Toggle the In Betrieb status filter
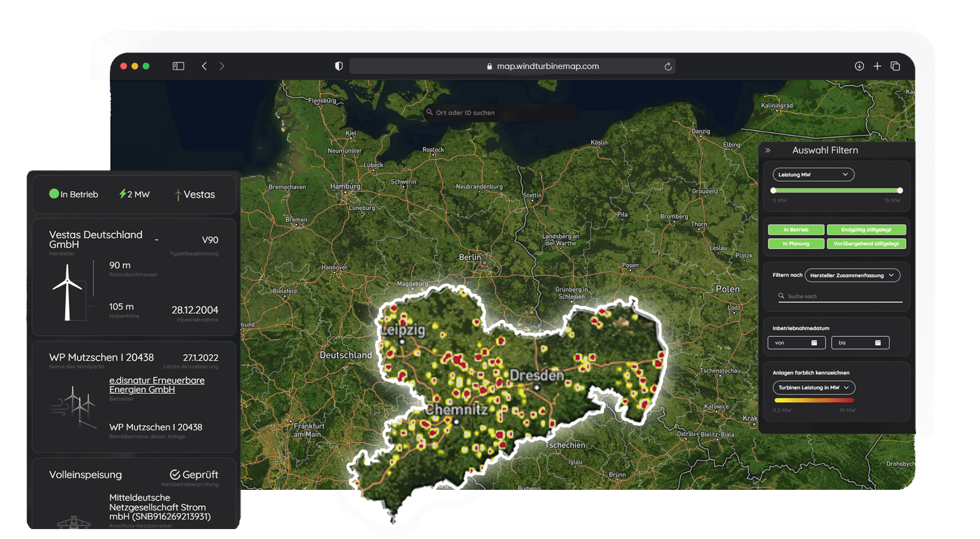 [x=796, y=230]
